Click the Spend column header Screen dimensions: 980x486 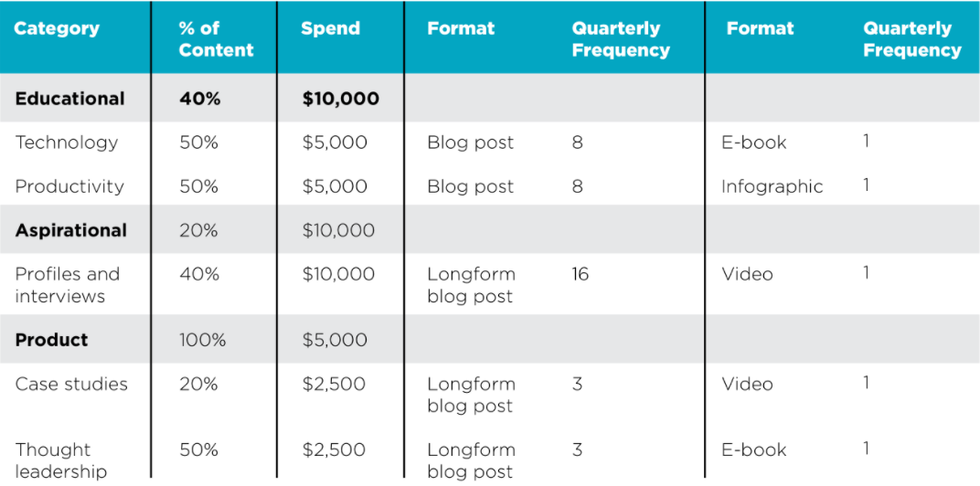[x=330, y=28]
